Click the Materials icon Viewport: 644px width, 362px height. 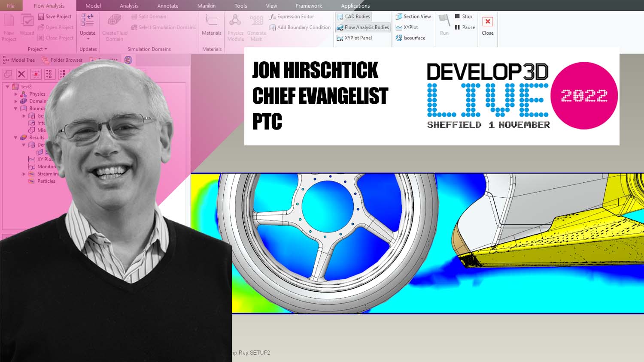click(212, 19)
